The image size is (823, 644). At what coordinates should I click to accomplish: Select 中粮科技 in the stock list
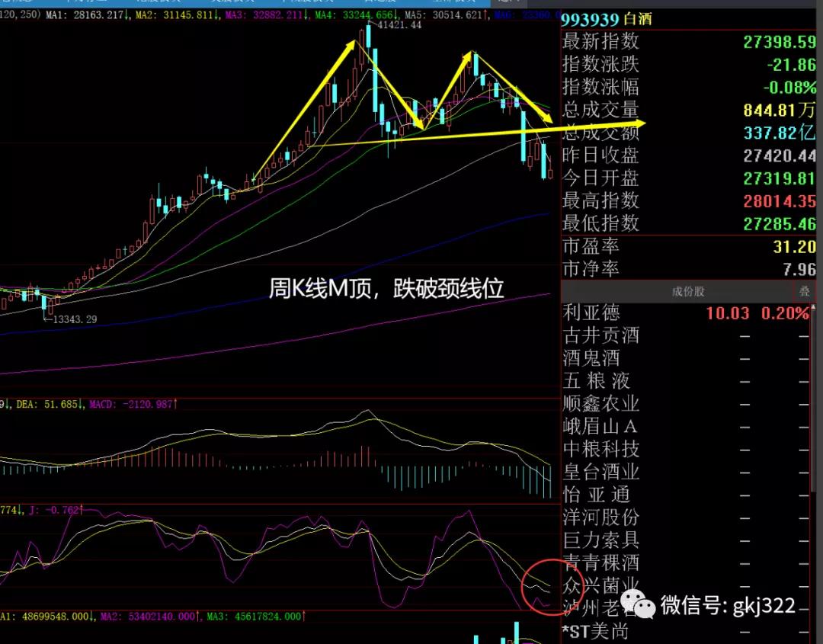[601, 450]
